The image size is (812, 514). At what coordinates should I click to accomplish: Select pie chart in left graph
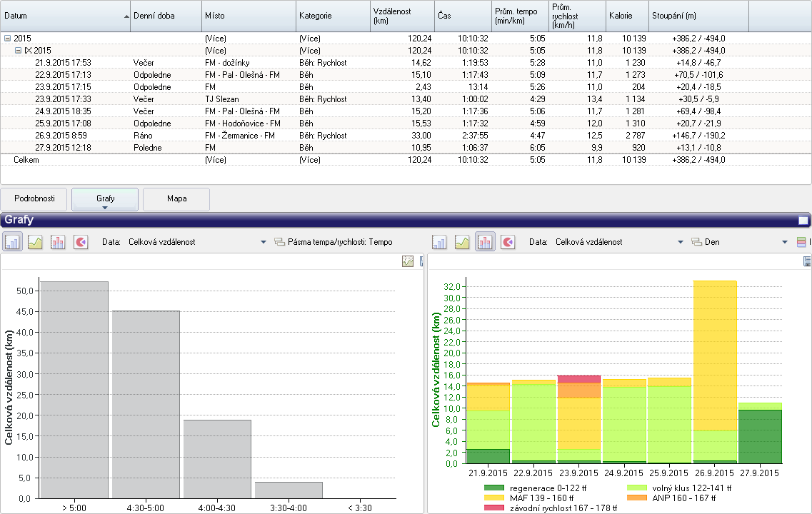(x=81, y=242)
